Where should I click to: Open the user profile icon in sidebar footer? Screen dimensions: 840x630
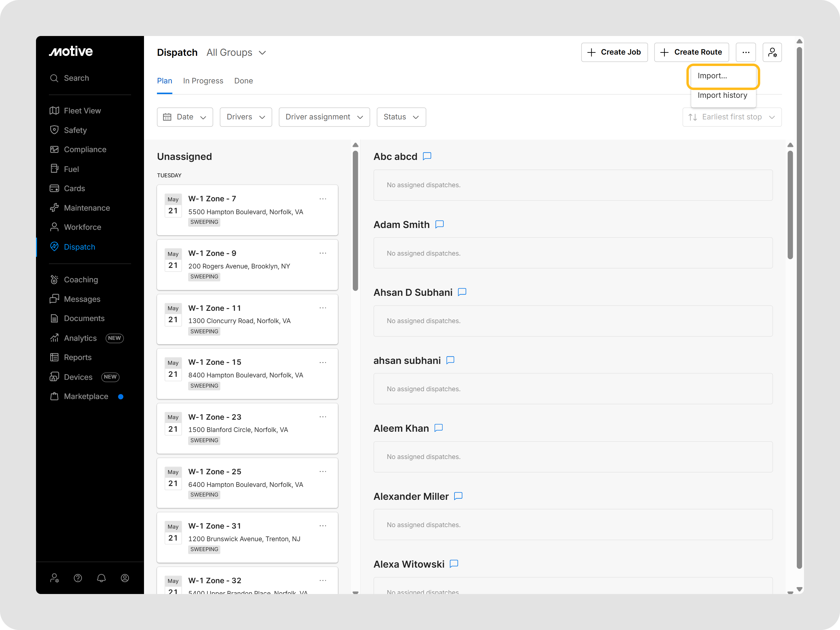pos(124,577)
